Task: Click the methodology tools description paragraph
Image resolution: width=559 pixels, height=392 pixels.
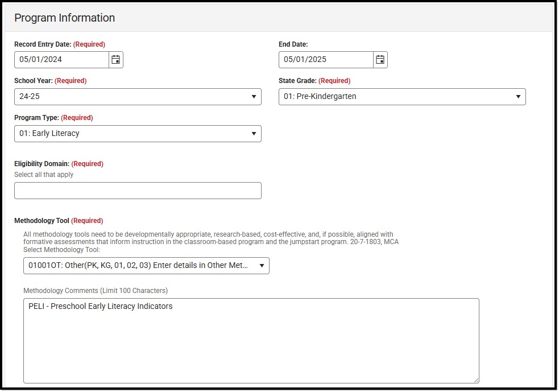Action: tap(211, 238)
